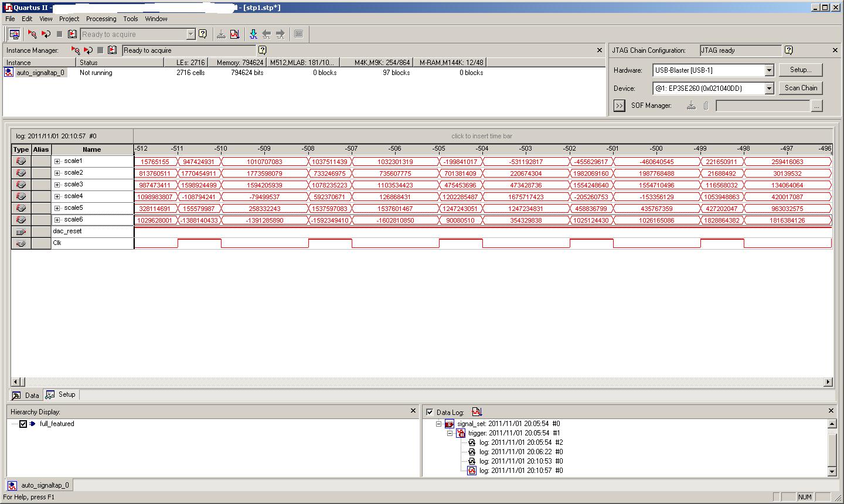Select log 2011/11/01 20:06:22 #0 entry
Image resolution: width=844 pixels, height=504 pixels.
click(521, 452)
